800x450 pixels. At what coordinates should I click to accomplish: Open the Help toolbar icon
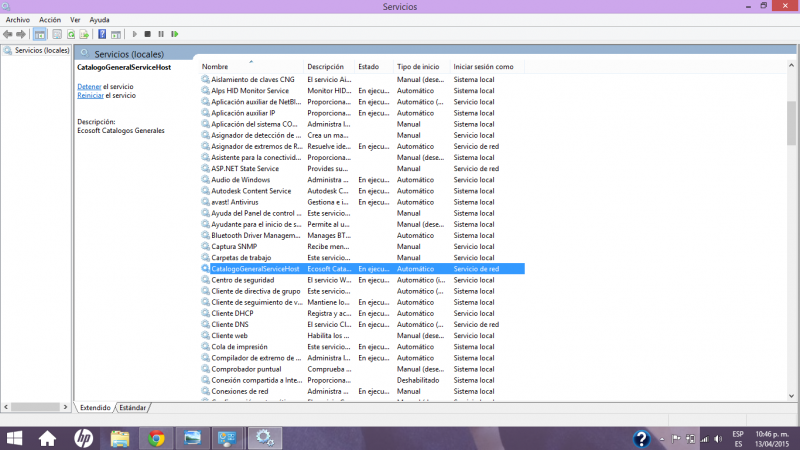coord(102,34)
